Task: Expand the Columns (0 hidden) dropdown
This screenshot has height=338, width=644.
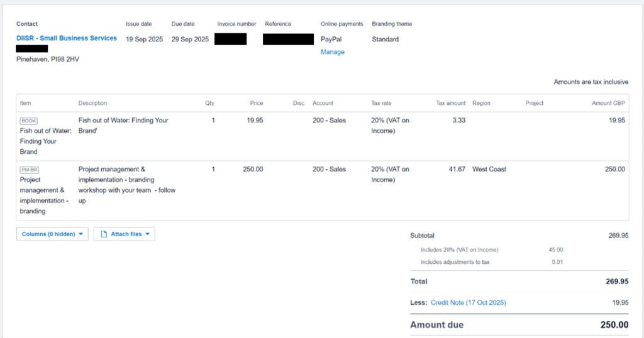Action: tap(52, 234)
